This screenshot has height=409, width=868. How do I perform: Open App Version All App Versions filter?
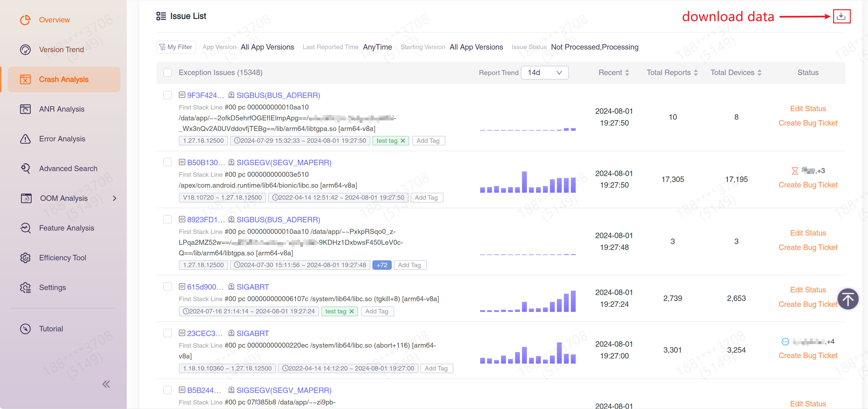click(x=267, y=47)
